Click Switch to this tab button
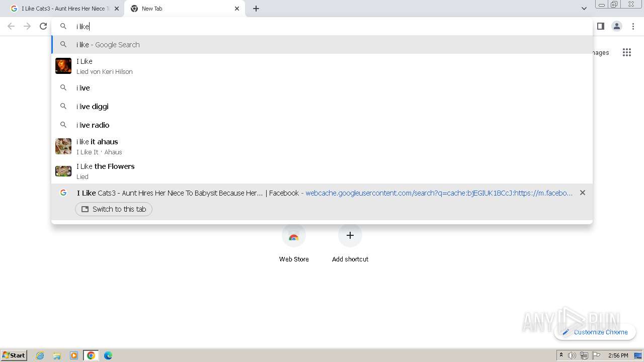This screenshot has width=644, height=362. pos(114,209)
